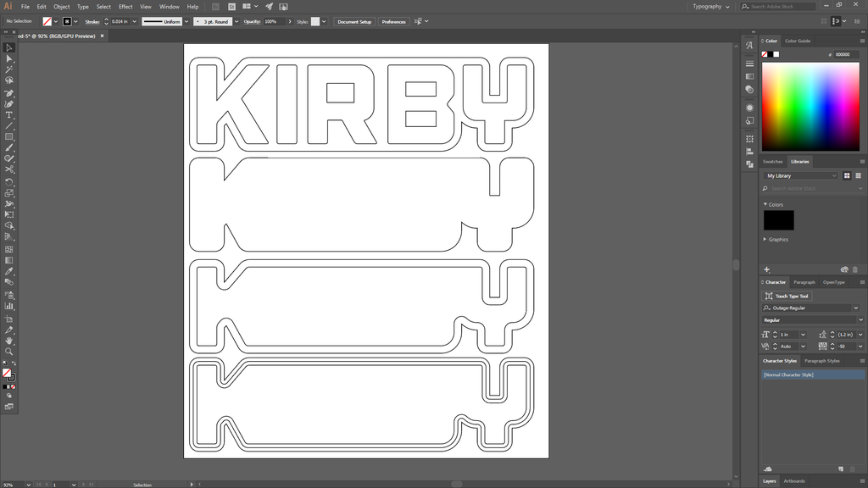868x488 pixels.
Task: Select the Rectangle tool
Action: (9, 136)
